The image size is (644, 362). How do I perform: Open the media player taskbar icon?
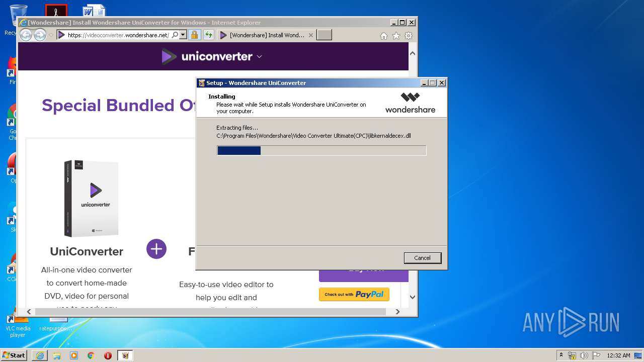click(74, 355)
